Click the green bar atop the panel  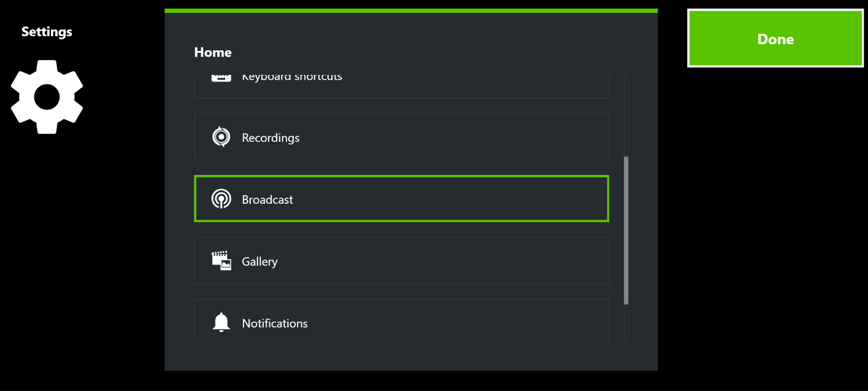pos(411,10)
